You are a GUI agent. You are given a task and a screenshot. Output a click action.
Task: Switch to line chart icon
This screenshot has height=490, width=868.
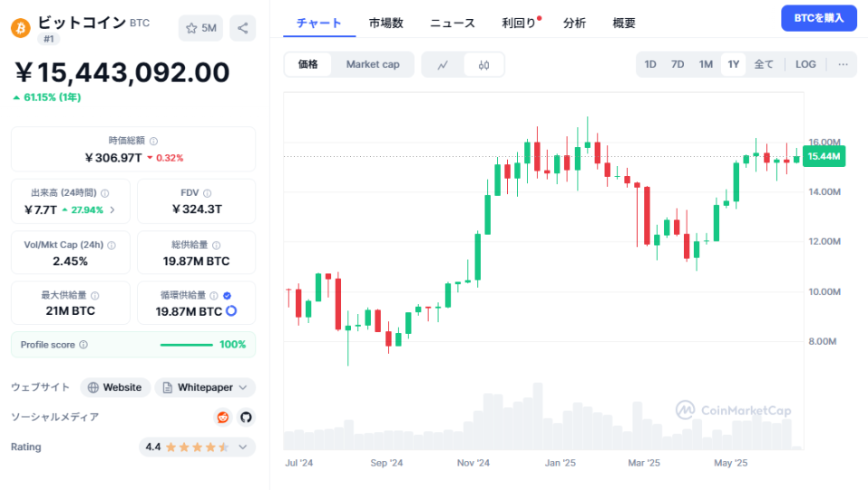(443, 64)
